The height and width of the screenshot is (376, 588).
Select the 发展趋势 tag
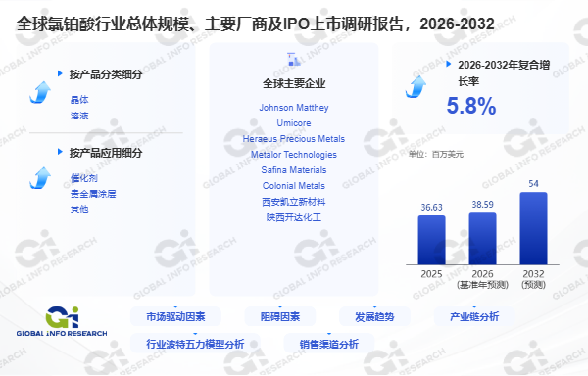[x=374, y=317]
